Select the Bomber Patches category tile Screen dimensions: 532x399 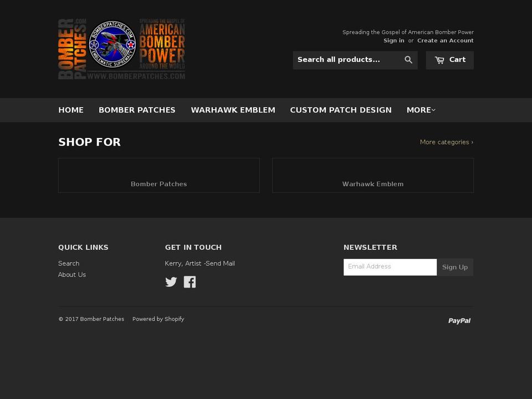pos(158,175)
